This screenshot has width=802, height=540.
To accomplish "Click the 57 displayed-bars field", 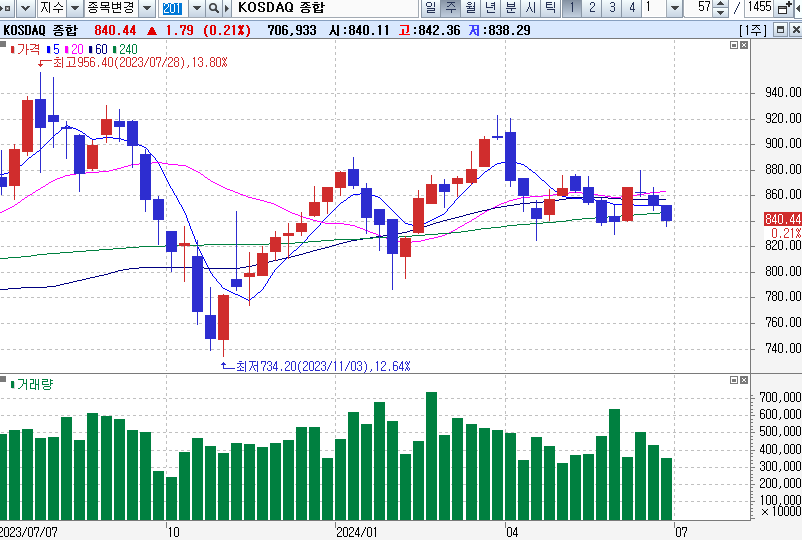I will point(700,8).
